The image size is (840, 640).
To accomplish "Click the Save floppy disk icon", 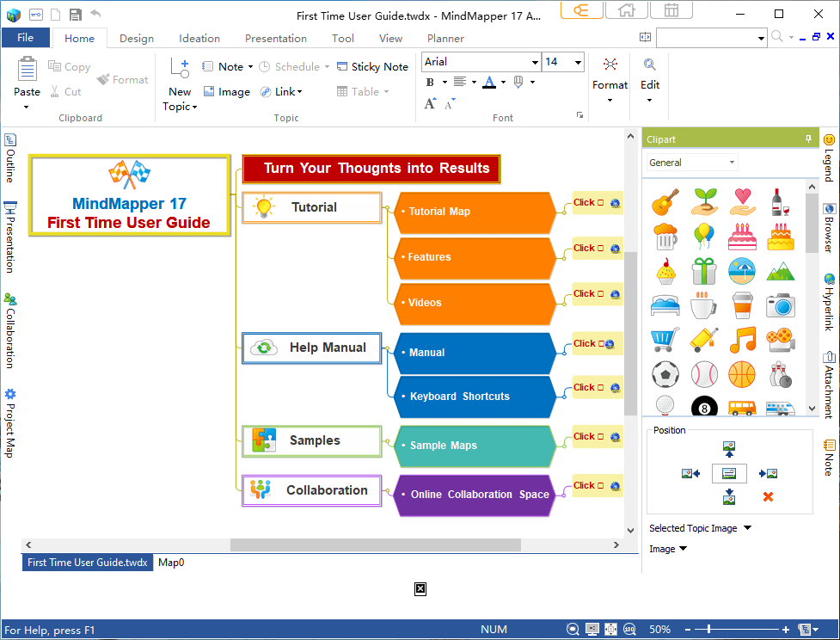I will tap(76, 15).
